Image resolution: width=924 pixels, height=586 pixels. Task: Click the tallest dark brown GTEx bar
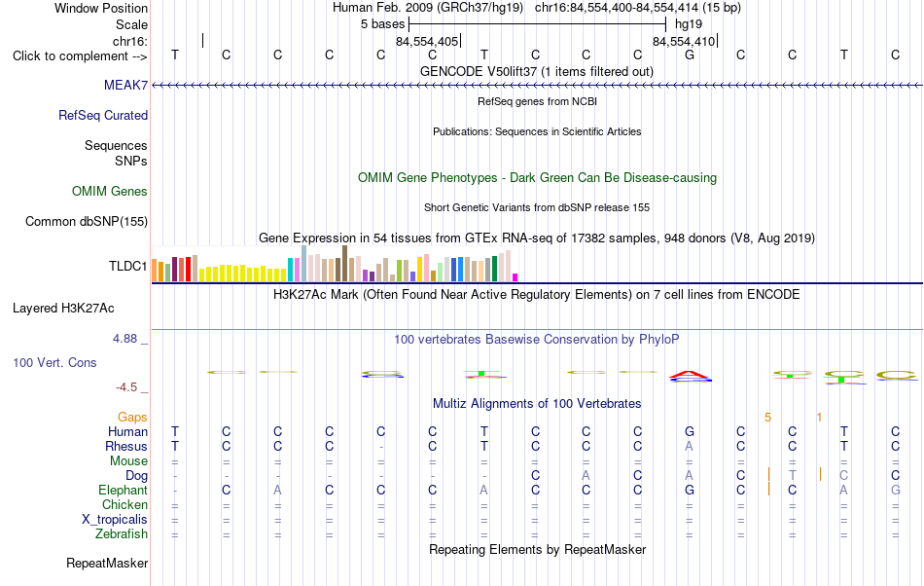(x=344, y=264)
